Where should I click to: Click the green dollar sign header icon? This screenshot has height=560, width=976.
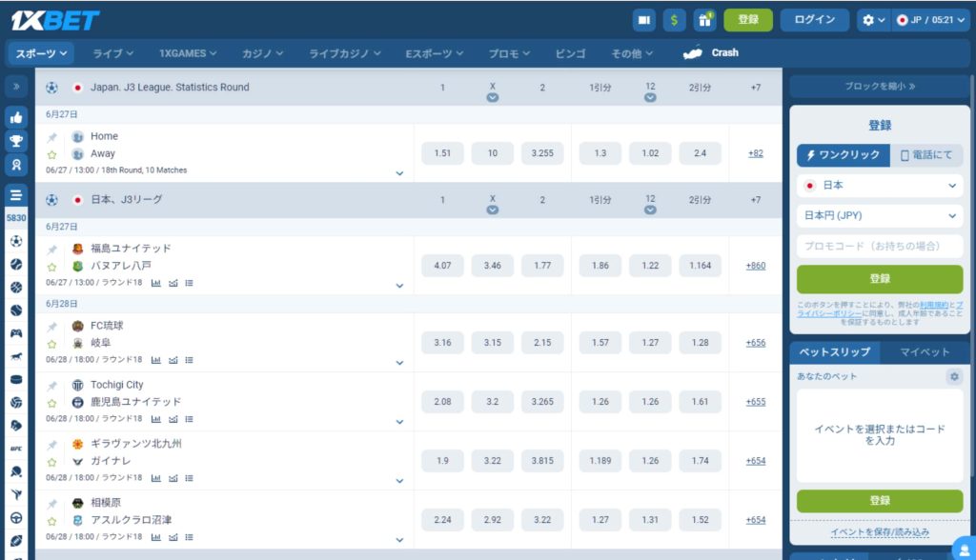pyautogui.click(x=674, y=20)
